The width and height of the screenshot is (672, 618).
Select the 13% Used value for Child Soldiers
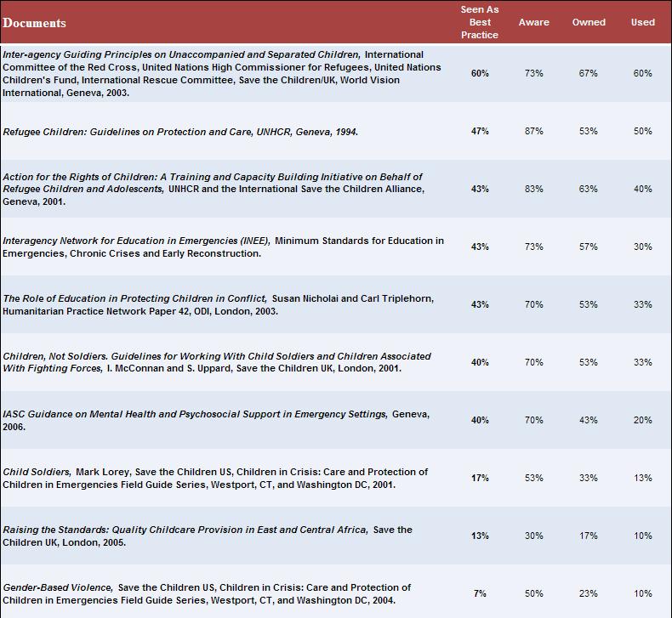tap(642, 478)
